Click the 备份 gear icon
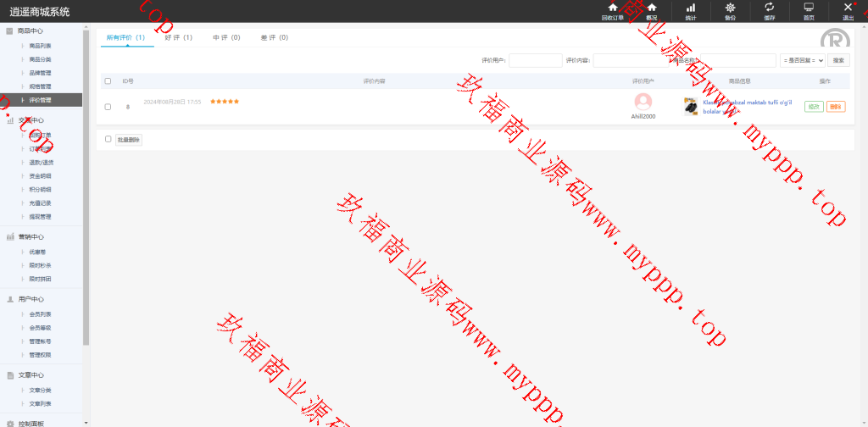 coord(730,8)
